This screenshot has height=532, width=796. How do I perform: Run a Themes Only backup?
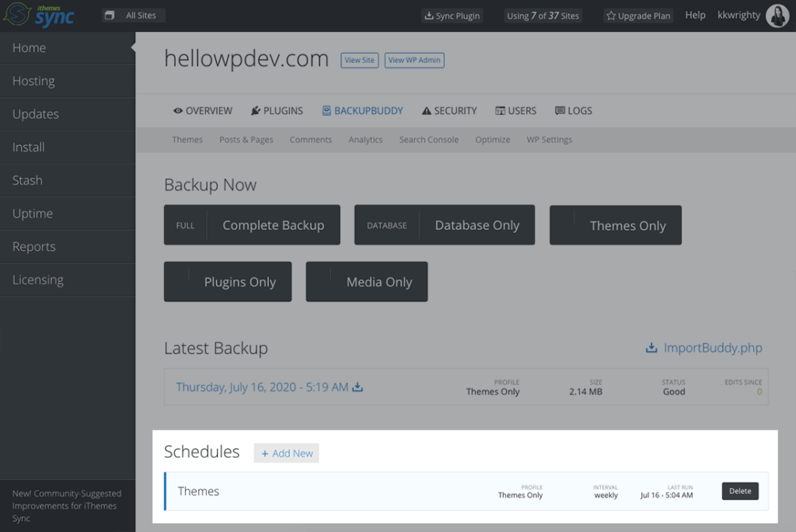pyautogui.click(x=616, y=225)
